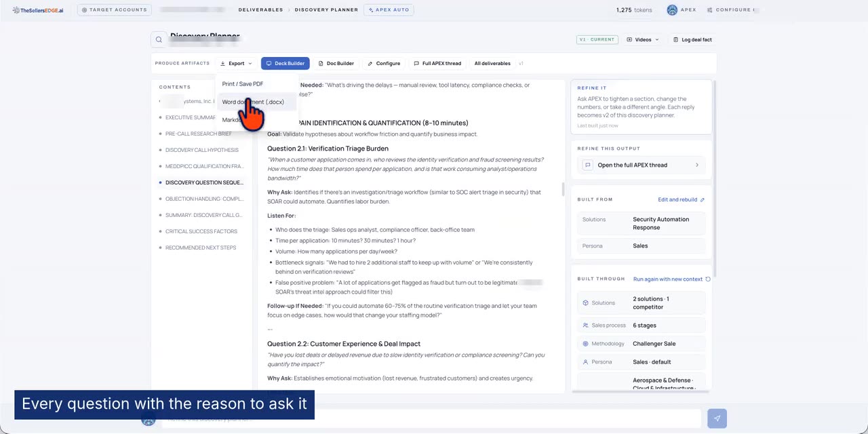Jump to Critical Success Factors section

click(201, 231)
